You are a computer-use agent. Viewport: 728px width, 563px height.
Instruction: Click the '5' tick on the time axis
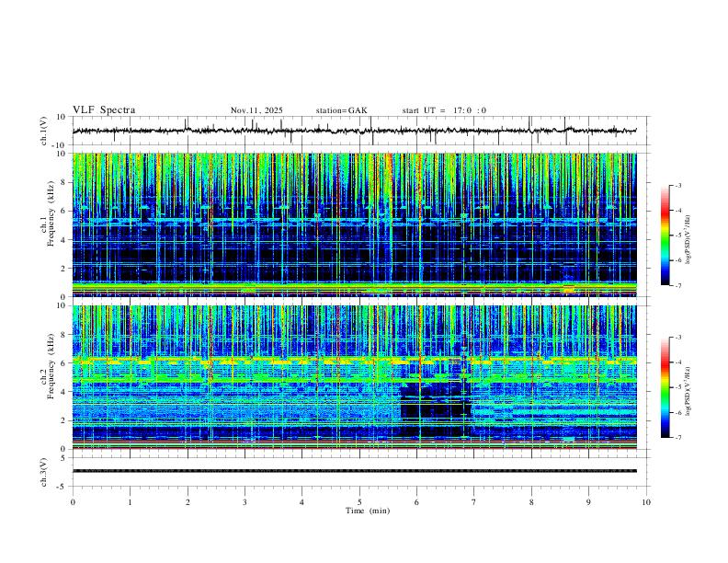pyautogui.click(x=359, y=502)
